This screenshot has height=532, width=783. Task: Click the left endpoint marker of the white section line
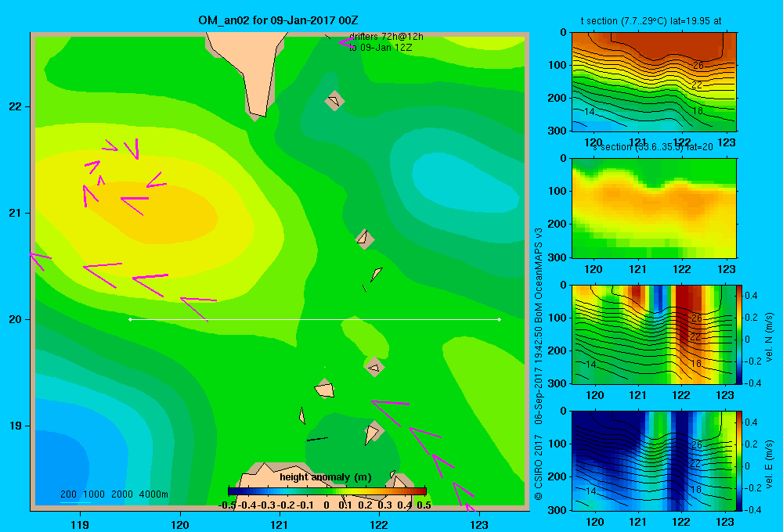[130, 319]
